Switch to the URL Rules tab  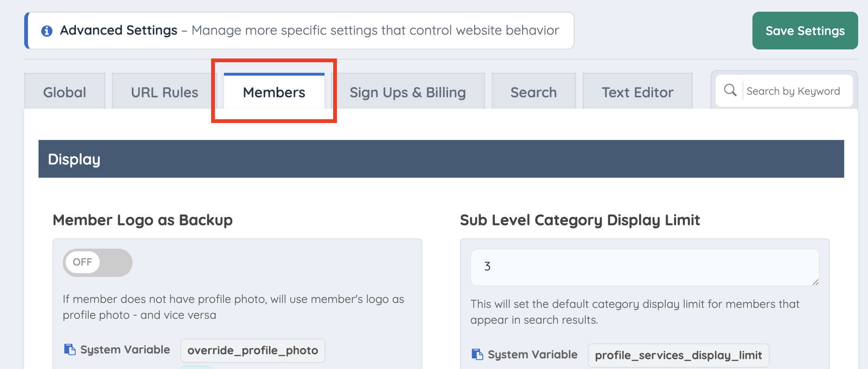(164, 91)
